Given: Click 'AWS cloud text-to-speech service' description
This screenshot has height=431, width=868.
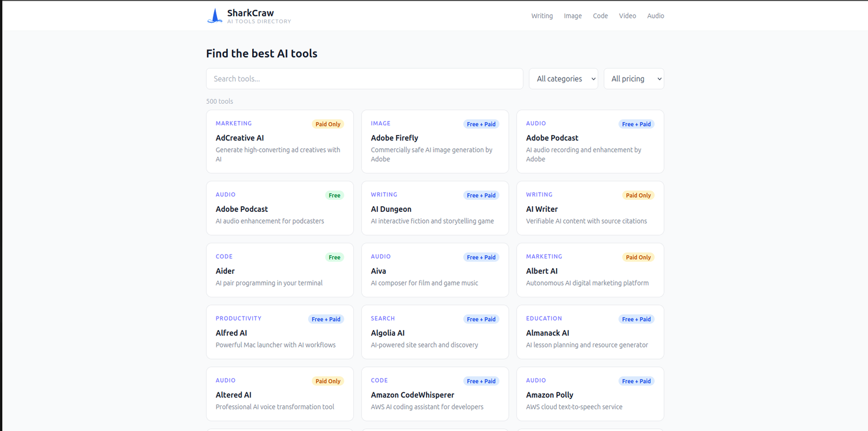Looking at the screenshot, I should pyautogui.click(x=575, y=407).
